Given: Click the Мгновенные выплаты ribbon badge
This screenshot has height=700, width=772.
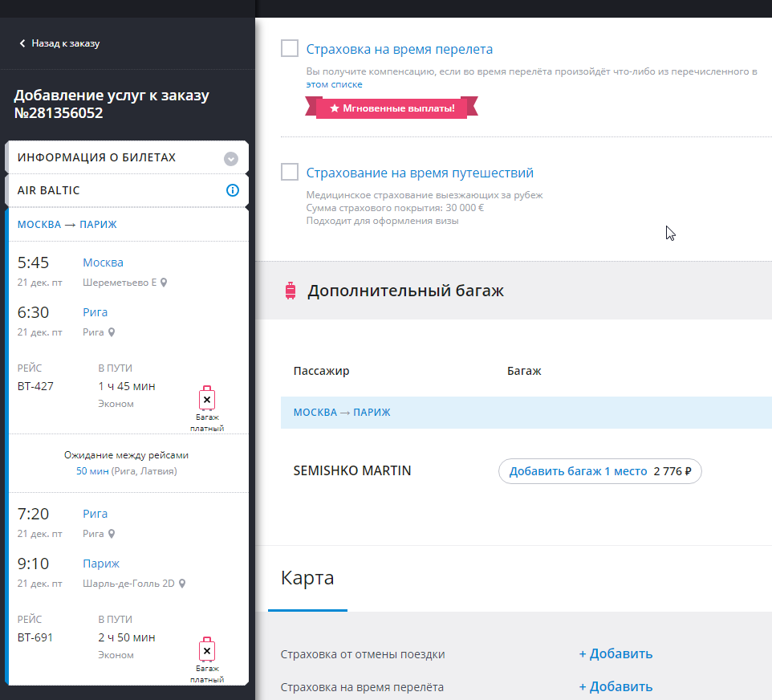Looking at the screenshot, I should pos(392,108).
